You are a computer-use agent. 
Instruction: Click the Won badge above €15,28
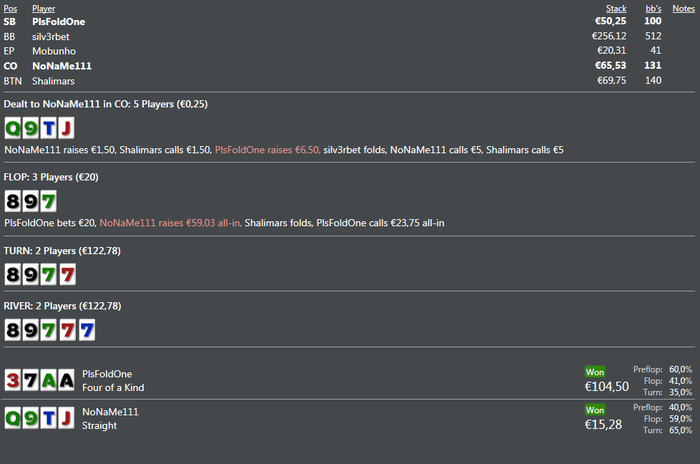click(595, 409)
